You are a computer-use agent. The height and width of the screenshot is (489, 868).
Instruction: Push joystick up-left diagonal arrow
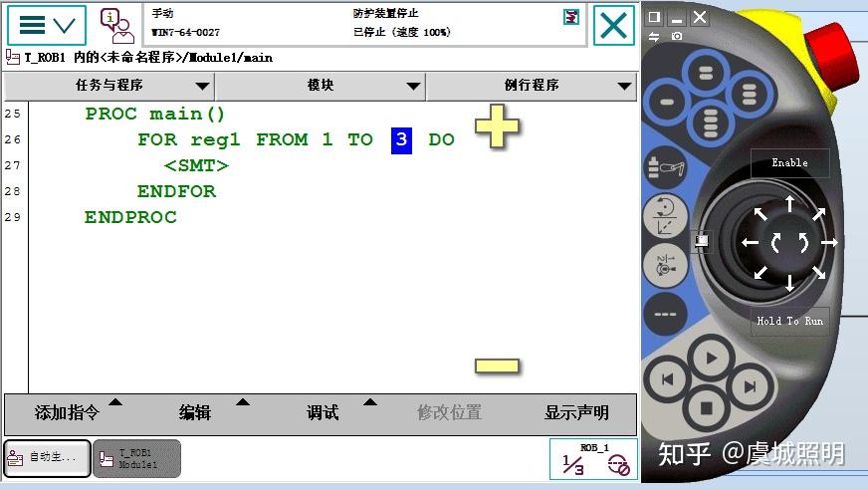(x=760, y=214)
